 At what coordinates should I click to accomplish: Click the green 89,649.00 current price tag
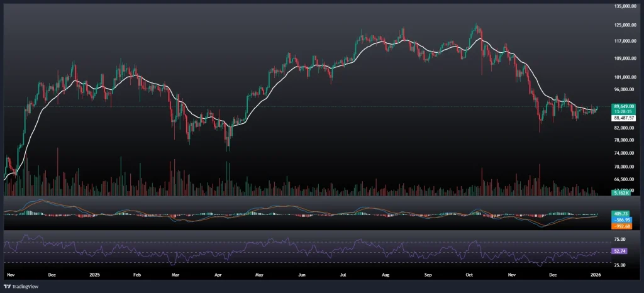pos(623,106)
